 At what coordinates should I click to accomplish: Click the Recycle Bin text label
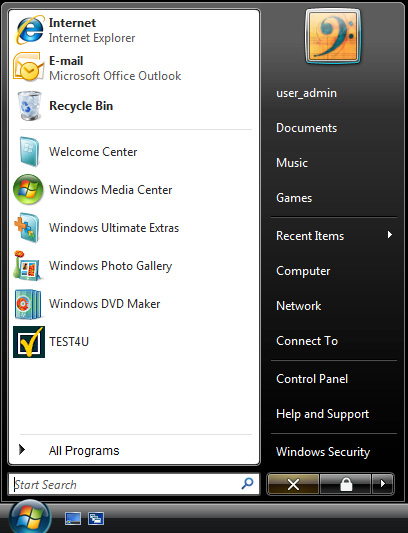(81, 106)
